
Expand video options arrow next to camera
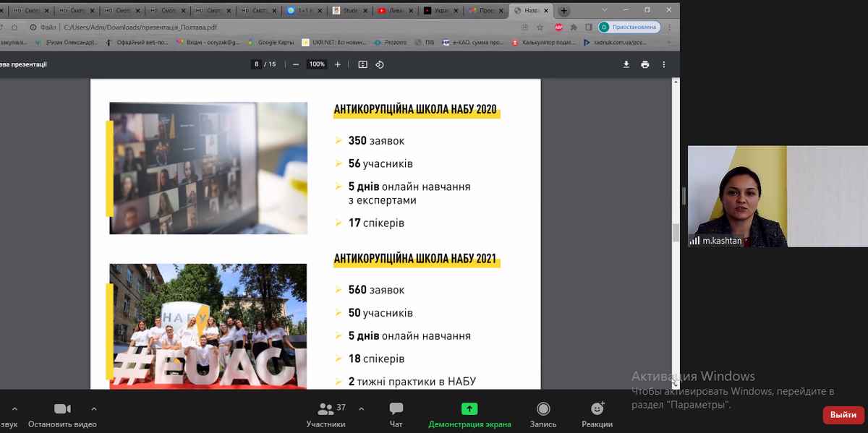click(93, 408)
